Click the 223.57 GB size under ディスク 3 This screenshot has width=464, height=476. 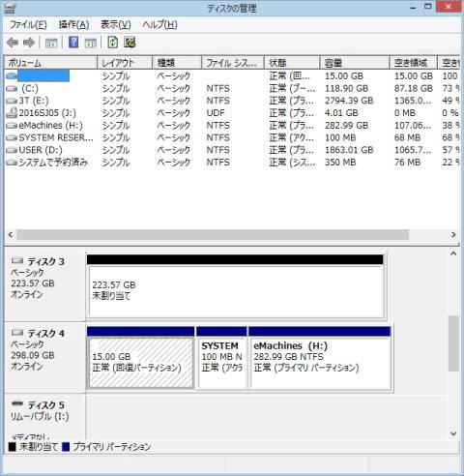pyautogui.click(x=33, y=283)
